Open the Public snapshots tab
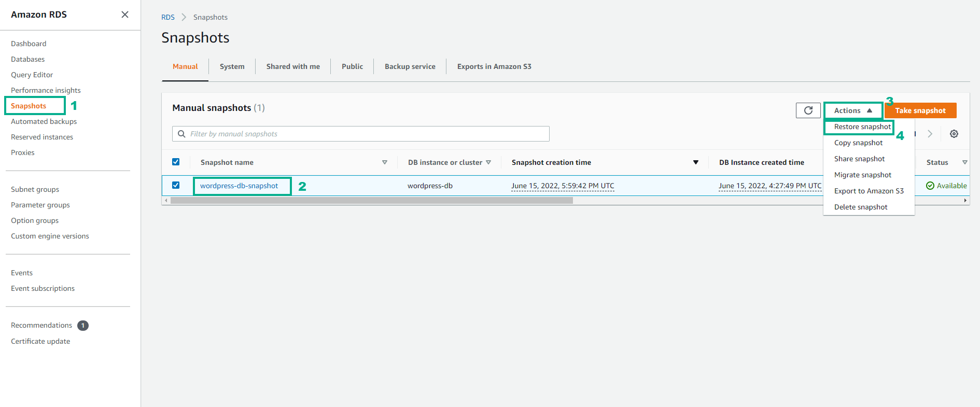980x407 pixels. 352,66
